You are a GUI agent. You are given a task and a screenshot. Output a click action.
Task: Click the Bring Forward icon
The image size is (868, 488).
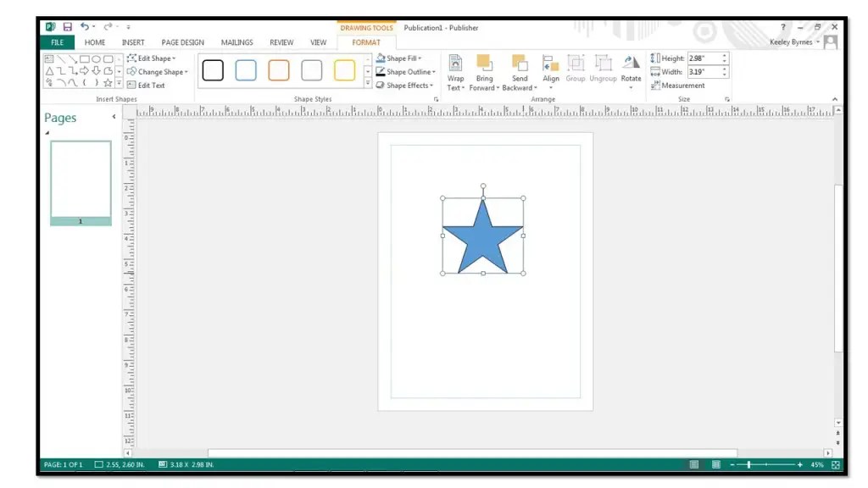pos(484,72)
